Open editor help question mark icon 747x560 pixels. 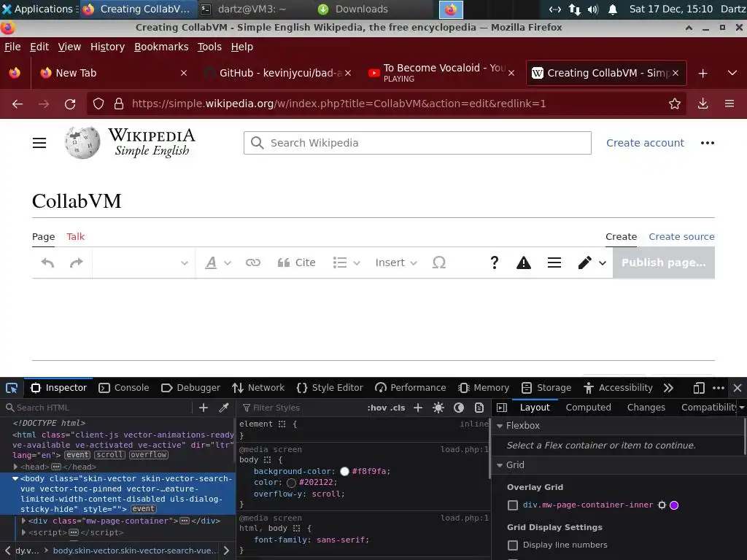[x=494, y=262]
